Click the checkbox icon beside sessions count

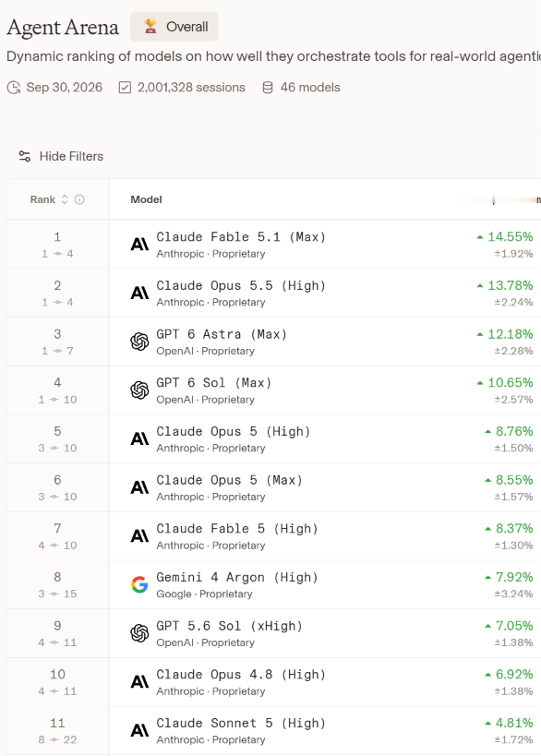click(x=125, y=88)
